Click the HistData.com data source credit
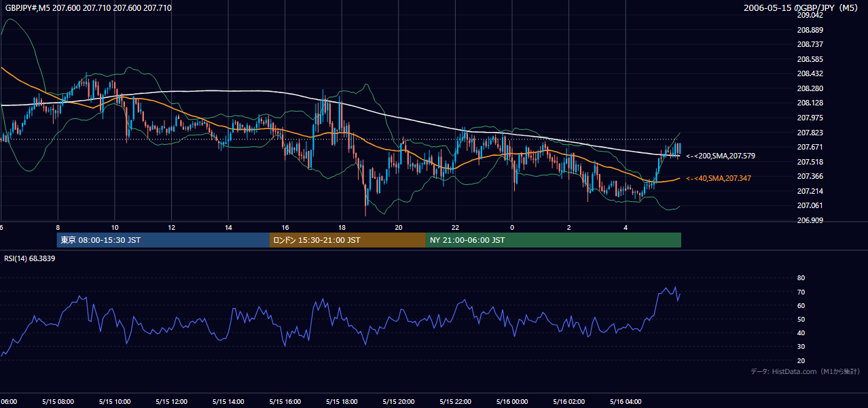 pos(805,371)
